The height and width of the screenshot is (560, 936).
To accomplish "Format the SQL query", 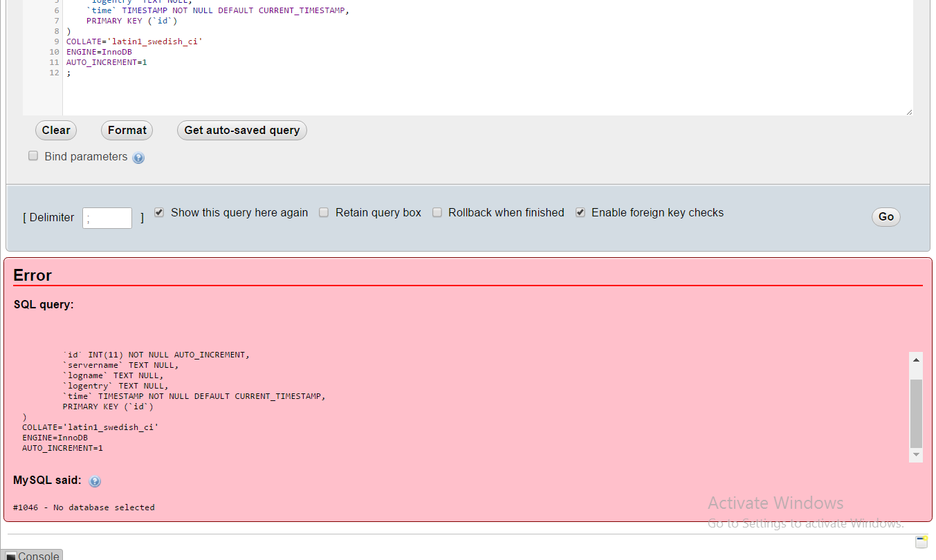I will 127,130.
